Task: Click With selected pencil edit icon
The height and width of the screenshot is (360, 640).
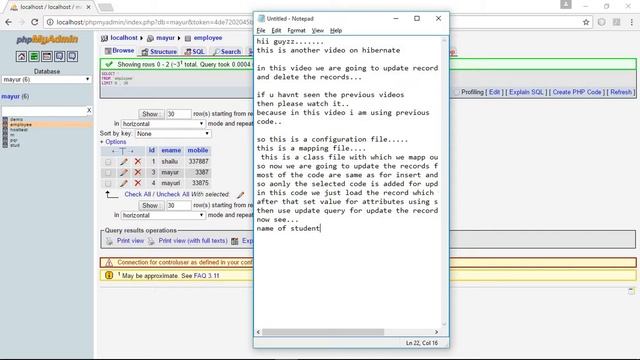Action: [x=241, y=195]
